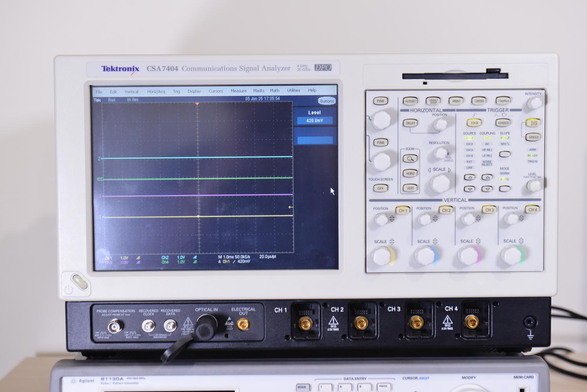Open the Buttons dropdown on screen
This screenshot has height=392, width=587.
pyautogui.click(x=326, y=101)
